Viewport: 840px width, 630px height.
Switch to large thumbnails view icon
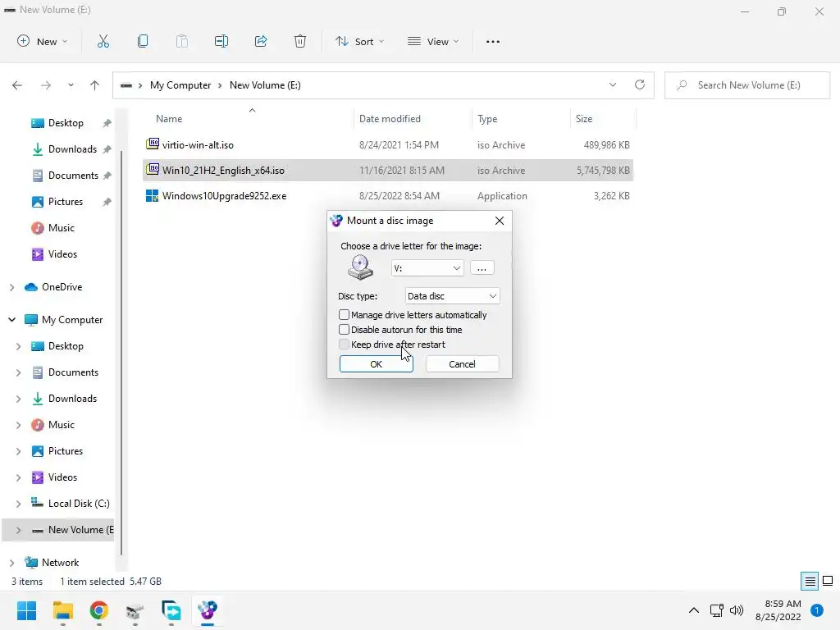coord(828,582)
